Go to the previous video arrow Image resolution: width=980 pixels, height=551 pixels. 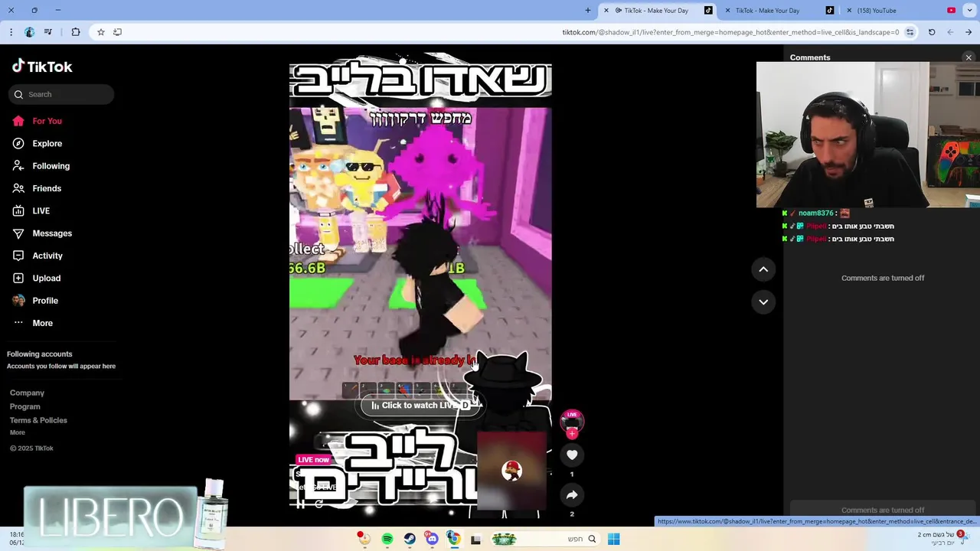tap(763, 269)
